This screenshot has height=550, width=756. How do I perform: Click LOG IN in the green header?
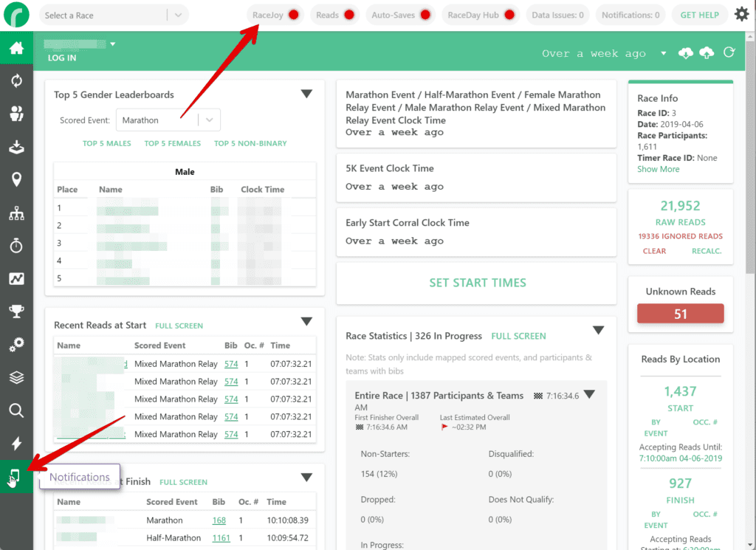[62, 58]
